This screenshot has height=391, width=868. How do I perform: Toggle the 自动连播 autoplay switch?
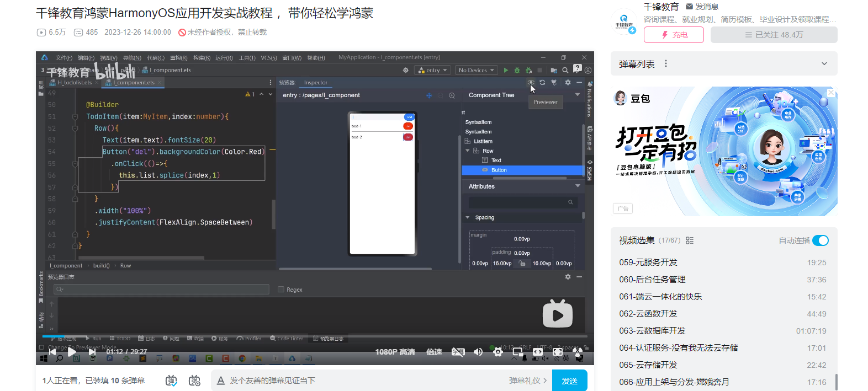(x=821, y=240)
